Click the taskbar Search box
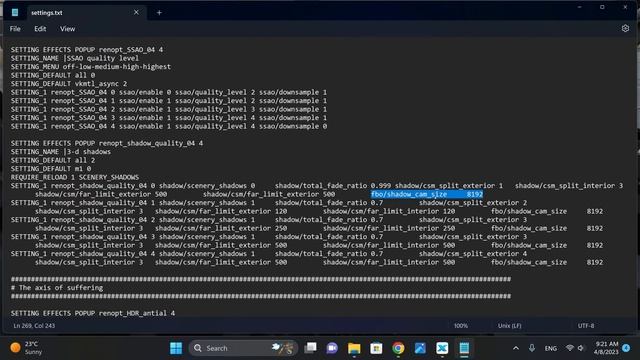Image resolution: width=640 pixels, height=360 pixels. [x=243, y=348]
